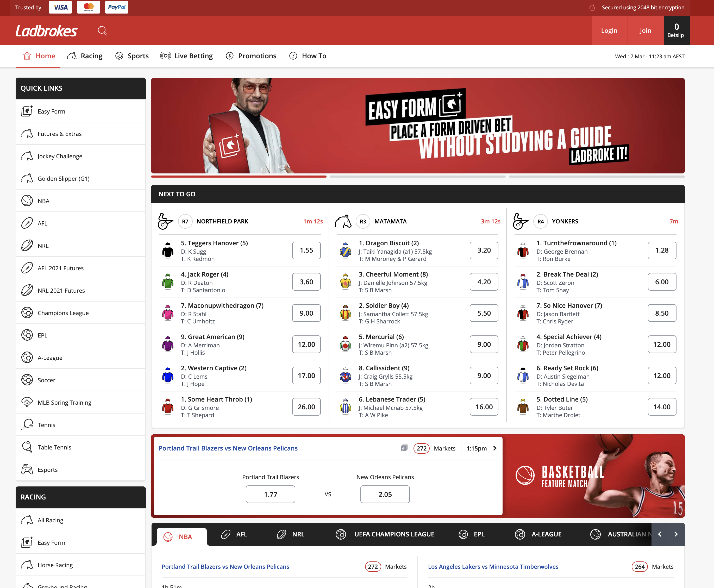This screenshot has width=714, height=588.
Task: Click the MLB Spring Training diamond icon
Action: click(27, 402)
